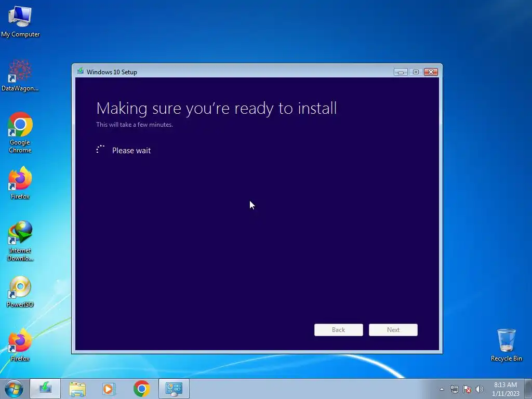Maximize the Windows 10 Setup window
This screenshot has height=399, width=532.
(416, 72)
